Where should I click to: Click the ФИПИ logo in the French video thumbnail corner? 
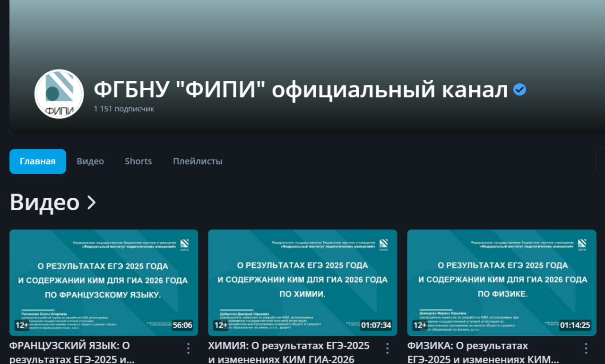click(x=185, y=245)
